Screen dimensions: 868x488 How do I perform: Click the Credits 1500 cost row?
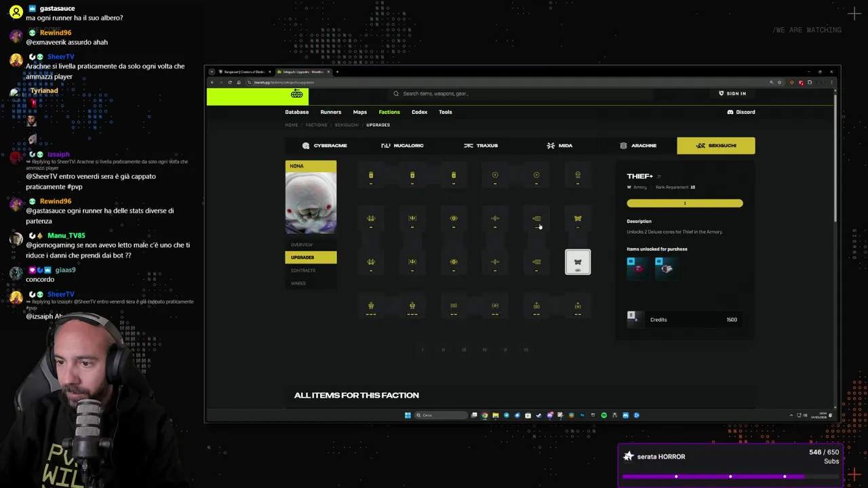685,319
